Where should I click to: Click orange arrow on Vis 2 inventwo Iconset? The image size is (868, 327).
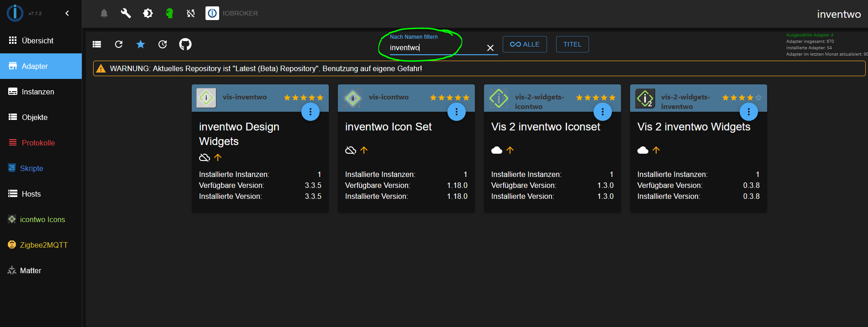pos(510,150)
